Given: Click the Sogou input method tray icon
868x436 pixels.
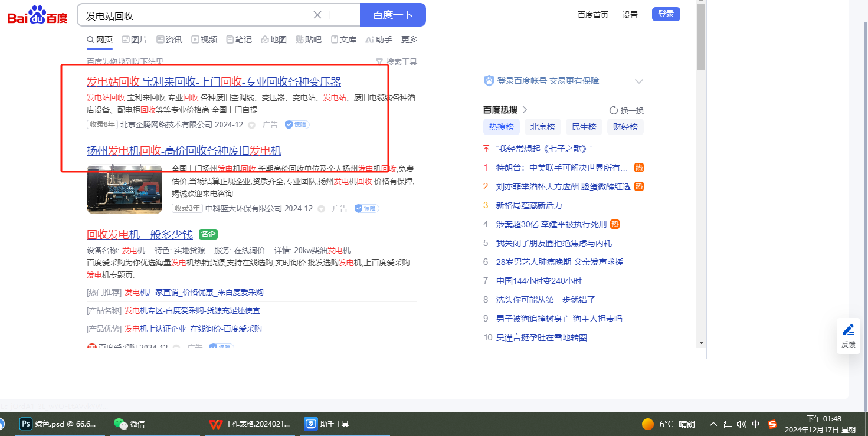Looking at the screenshot, I should (x=772, y=424).
